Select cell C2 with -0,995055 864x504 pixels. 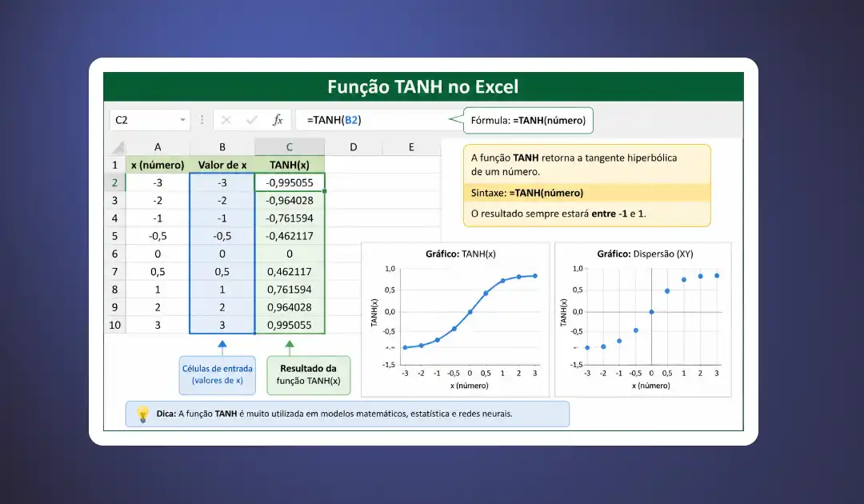pyautogui.click(x=290, y=182)
